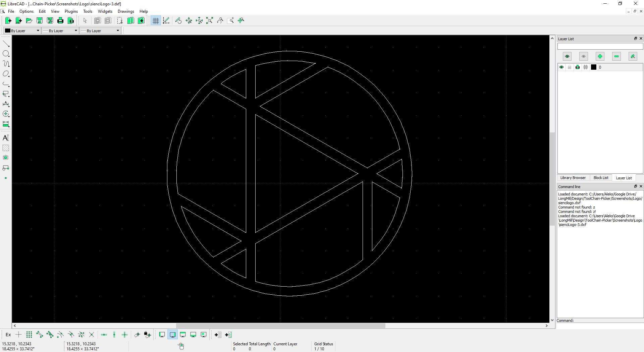Open the line width By Layer dropdown
Viewport: 644px width, 352px height.
point(60,31)
